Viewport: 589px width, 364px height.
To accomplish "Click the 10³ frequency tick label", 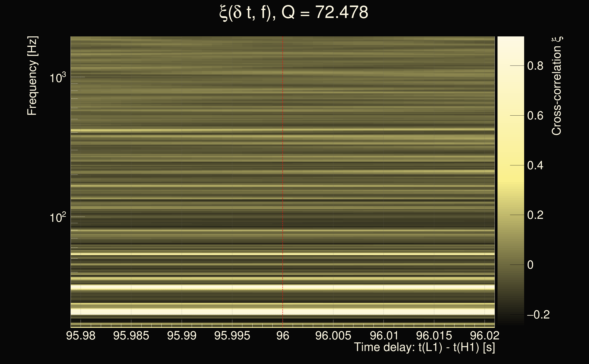I will pyautogui.click(x=57, y=78).
